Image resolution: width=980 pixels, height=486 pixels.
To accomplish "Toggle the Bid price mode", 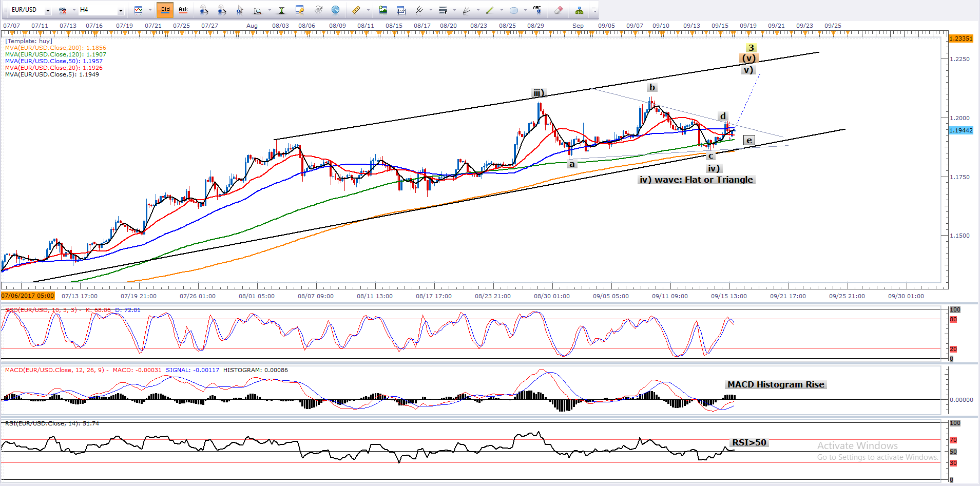I will point(165,10).
